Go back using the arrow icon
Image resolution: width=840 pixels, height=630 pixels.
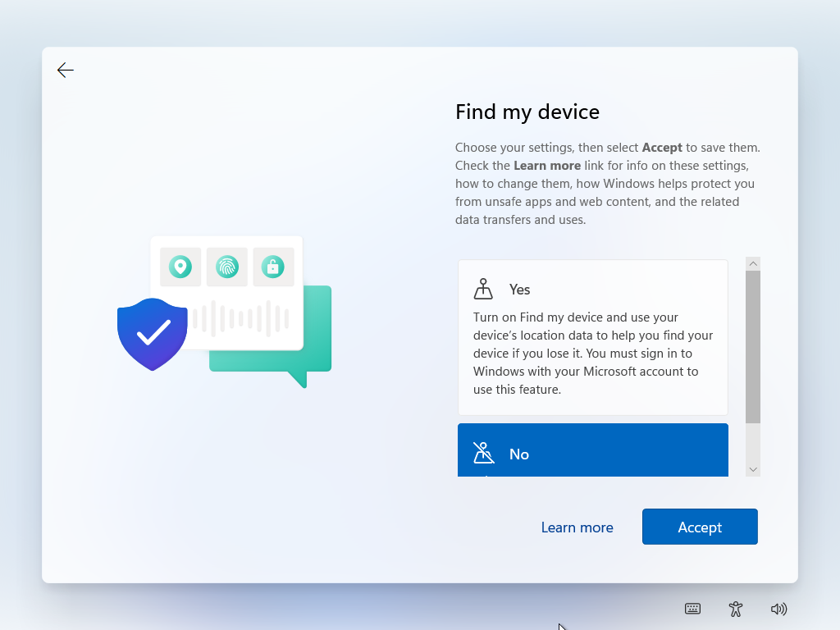click(66, 71)
